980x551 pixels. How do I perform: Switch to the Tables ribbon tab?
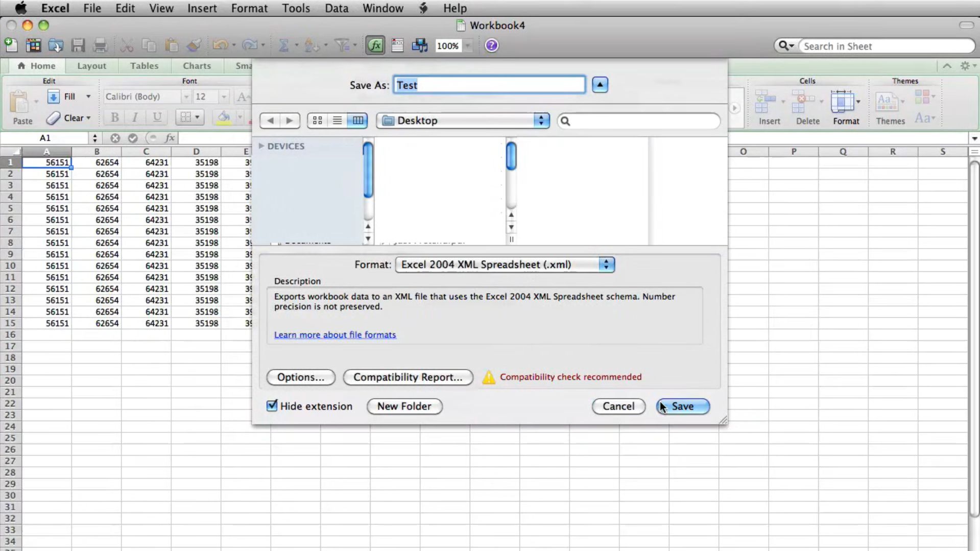(144, 66)
